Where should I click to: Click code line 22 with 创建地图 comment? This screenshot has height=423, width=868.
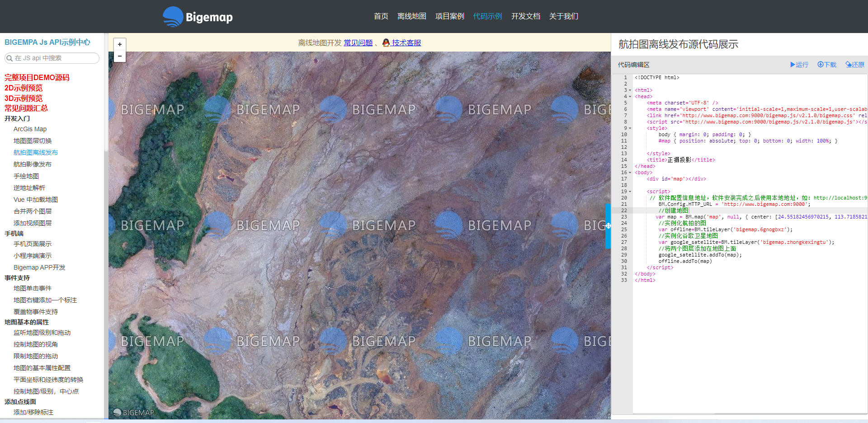(x=750, y=210)
